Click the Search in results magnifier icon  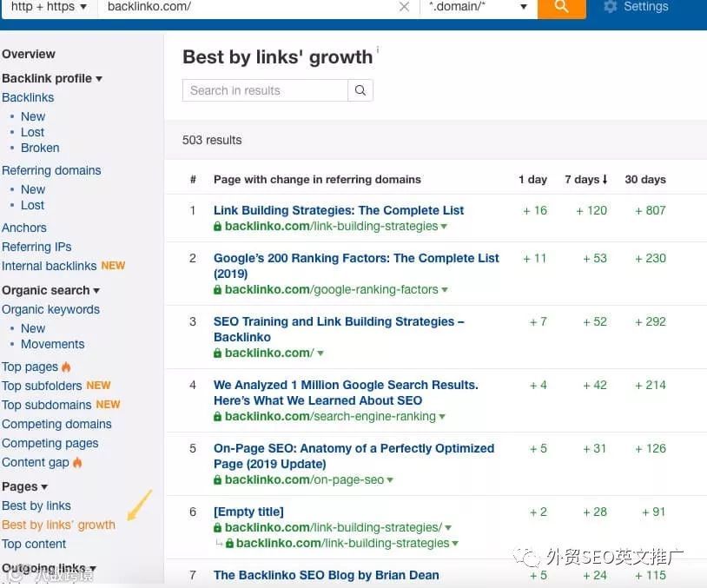360,90
